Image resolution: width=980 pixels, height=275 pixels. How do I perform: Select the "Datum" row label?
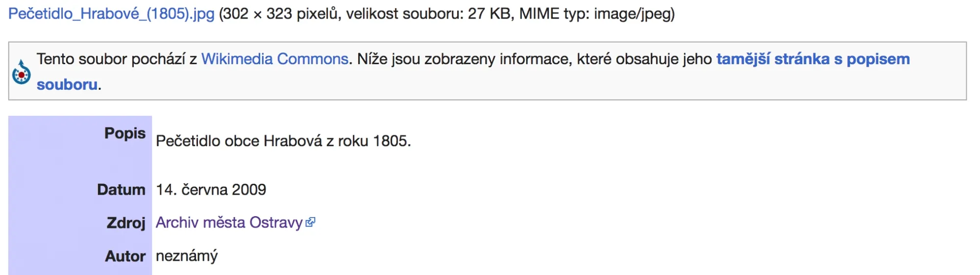coord(121,190)
